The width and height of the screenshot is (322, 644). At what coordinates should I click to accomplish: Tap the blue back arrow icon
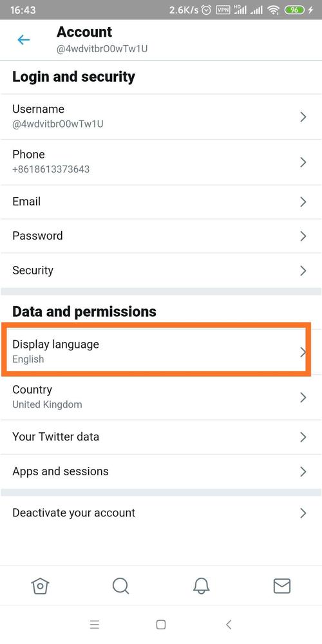tap(23, 40)
